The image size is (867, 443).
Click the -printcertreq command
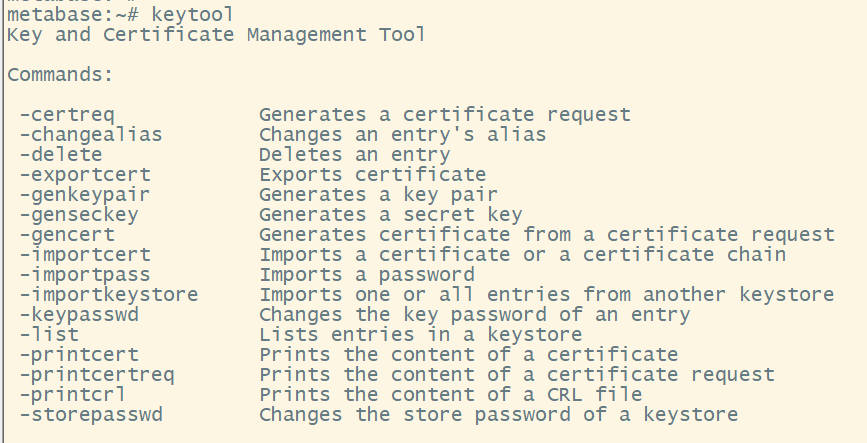[x=95, y=375]
